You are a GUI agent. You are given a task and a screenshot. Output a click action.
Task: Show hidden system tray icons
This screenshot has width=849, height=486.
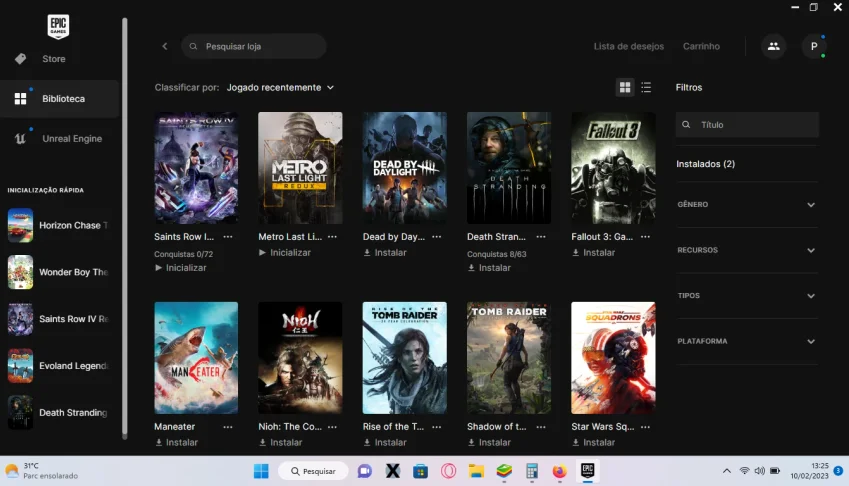727,471
